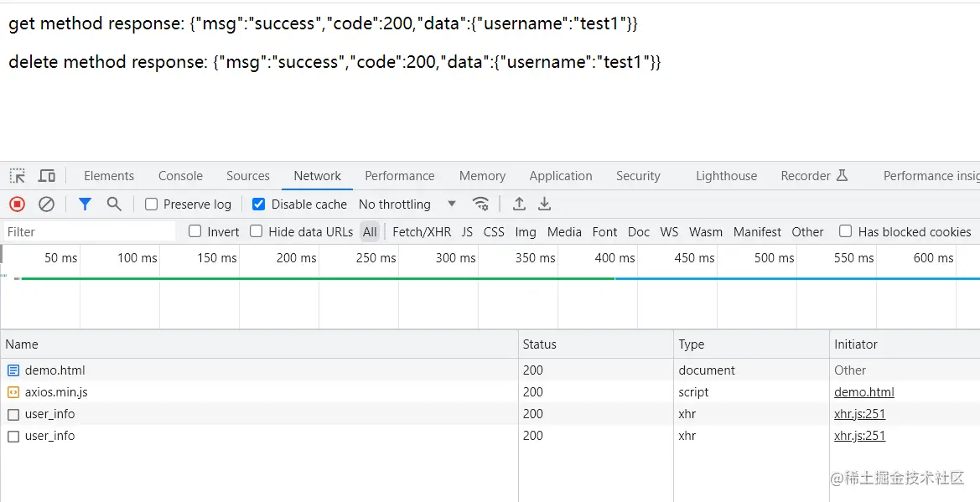Click the Filter text input field
This screenshot has width=980, height=502.
(x=88, y=232)
